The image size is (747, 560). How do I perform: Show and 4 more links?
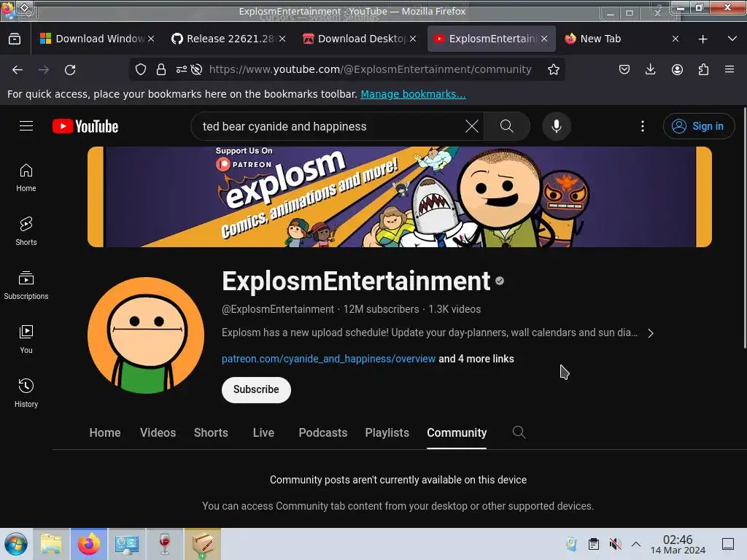point(476,359)
